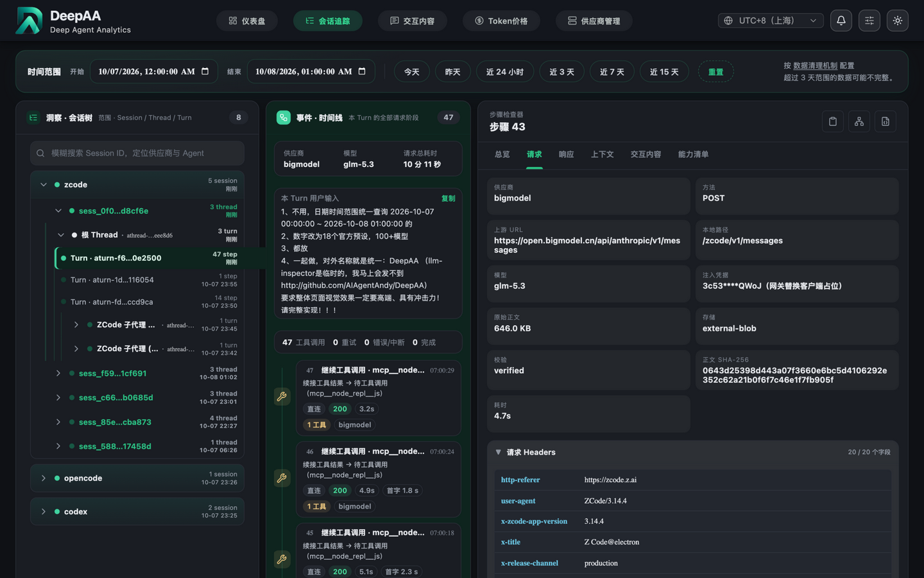924x578 pixels.
Task: Toggle light/dark theme sun icon
Action: 898,21
